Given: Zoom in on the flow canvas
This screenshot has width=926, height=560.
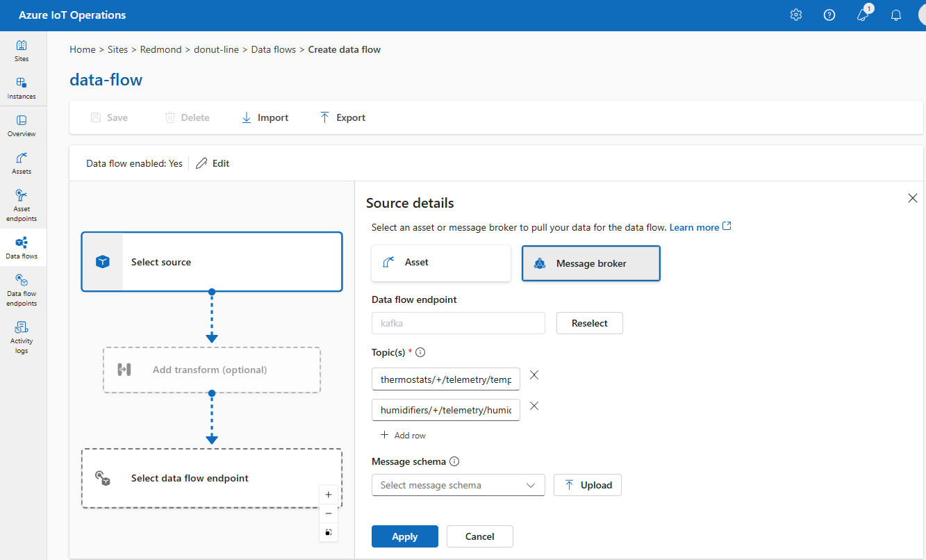Looking at the screenshot, I should tap(329, 495).
